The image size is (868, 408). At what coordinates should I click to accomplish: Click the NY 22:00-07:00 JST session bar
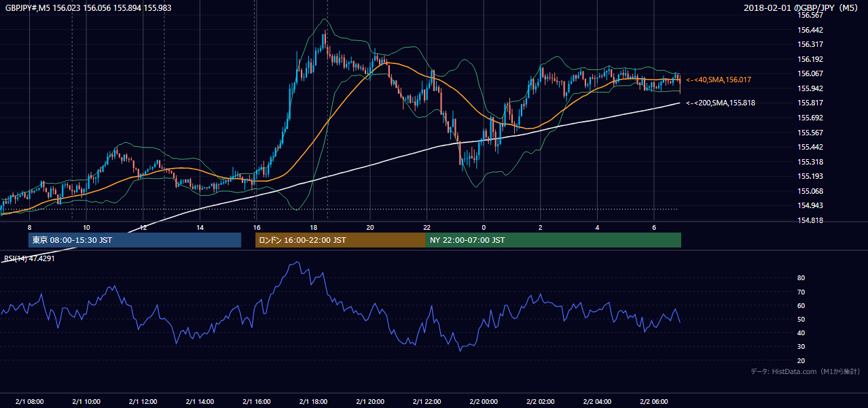tap(554, 240)
